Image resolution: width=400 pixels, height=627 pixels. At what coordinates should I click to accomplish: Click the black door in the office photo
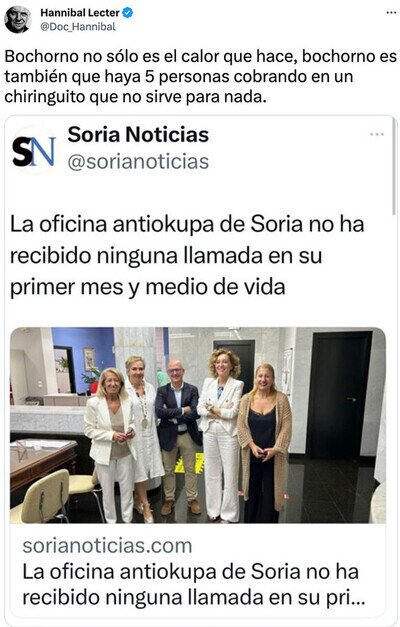tap(338, 394)
